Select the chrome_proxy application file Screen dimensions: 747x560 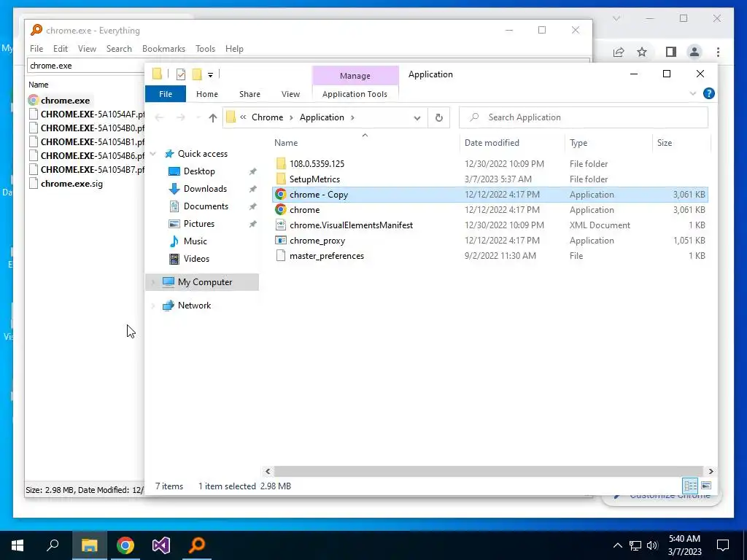[x=317, y=241]
